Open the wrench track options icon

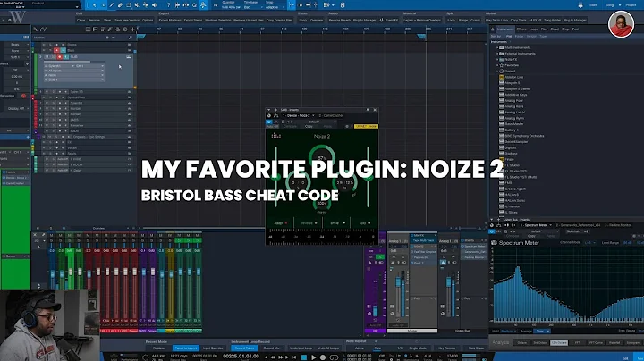(35, 29)
